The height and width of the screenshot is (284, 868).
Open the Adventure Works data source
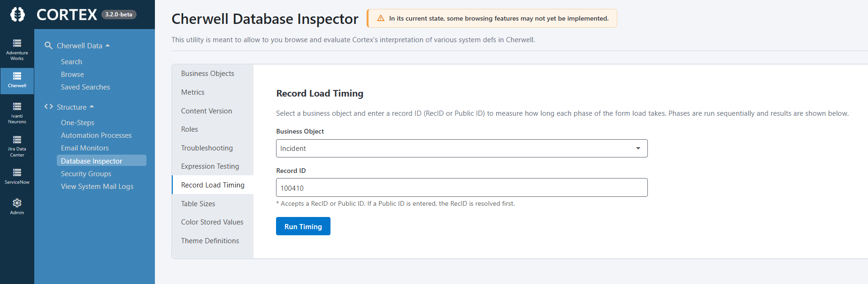[17, 50]
